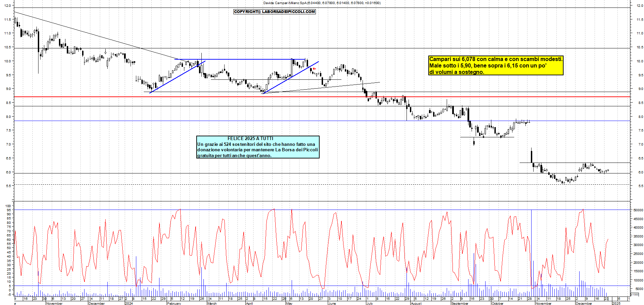Click the June month label
Viewport: 644px width, 305px height.
(x=332, y=303)
